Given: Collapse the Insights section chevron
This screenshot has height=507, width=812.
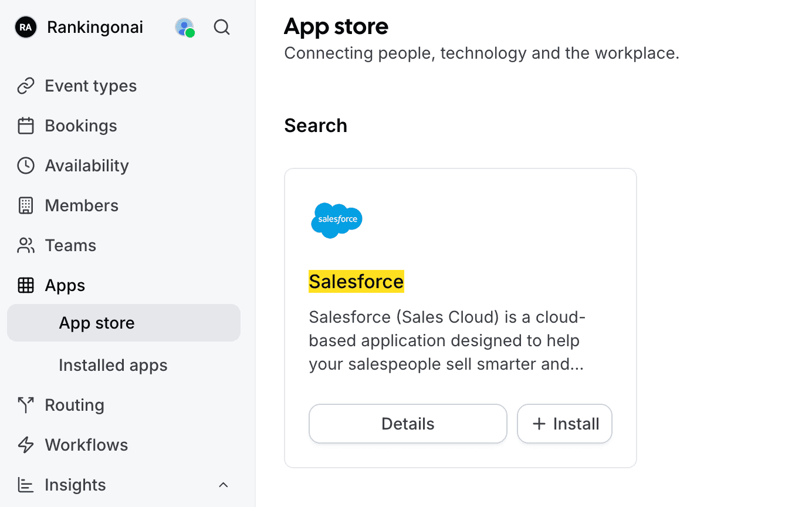Looking at the screenshot, I should click(x=224, y=485).
